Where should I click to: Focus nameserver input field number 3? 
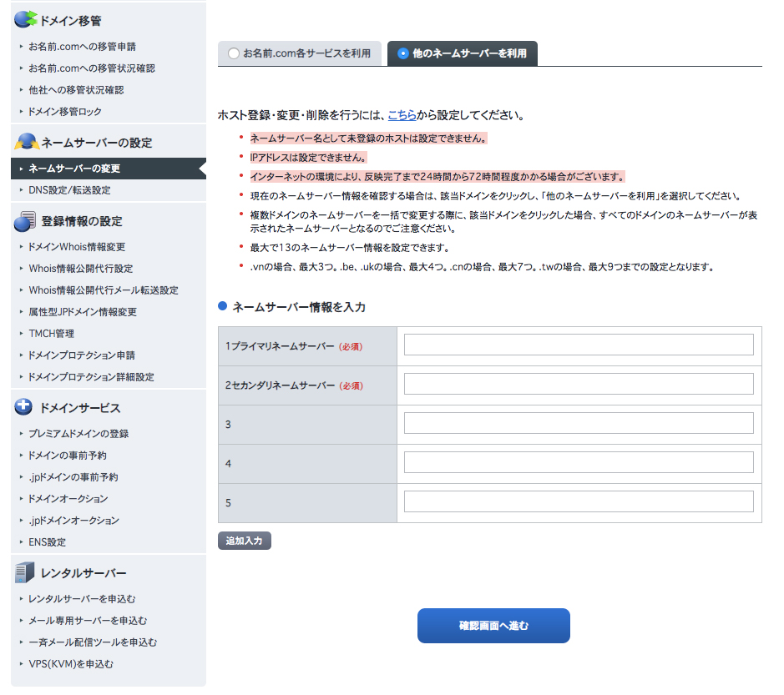pos(579,423)
